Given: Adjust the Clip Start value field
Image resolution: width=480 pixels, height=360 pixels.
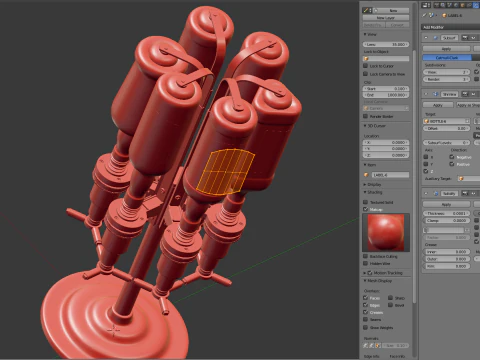Looking at the screenshot, I should pyautogui.click(x=386, y=89).
